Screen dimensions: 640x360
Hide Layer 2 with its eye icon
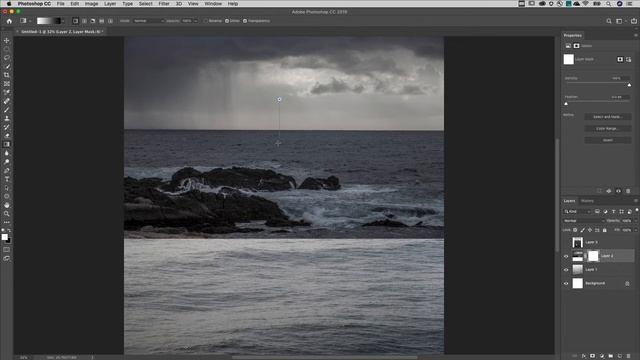(x=566, y=256)
